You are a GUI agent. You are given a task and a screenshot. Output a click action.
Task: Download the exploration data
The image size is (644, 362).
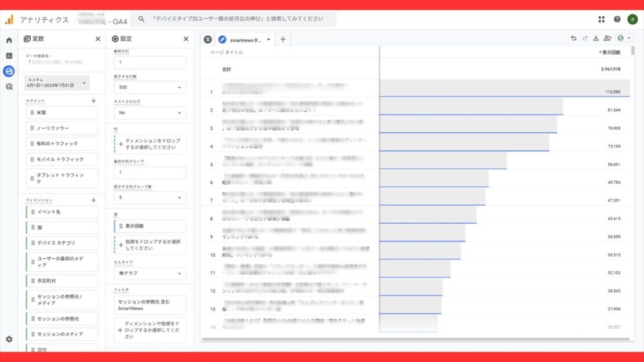click(596, 39)
